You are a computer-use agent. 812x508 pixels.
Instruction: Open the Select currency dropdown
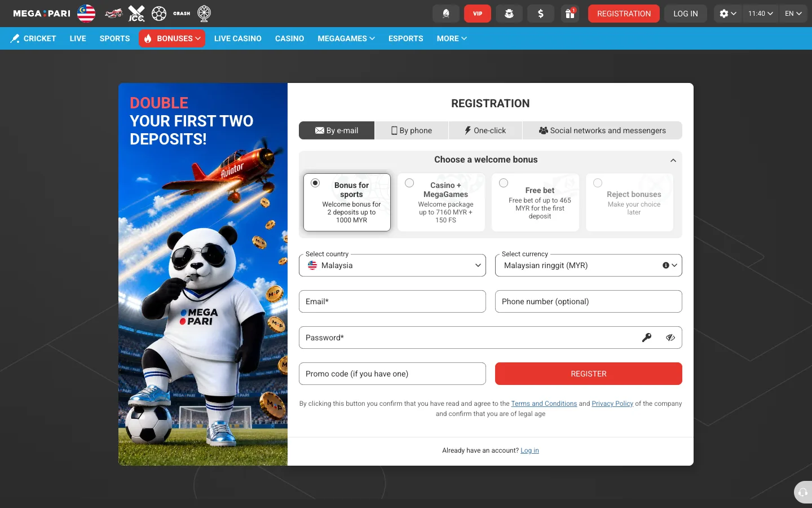point(589,265)
